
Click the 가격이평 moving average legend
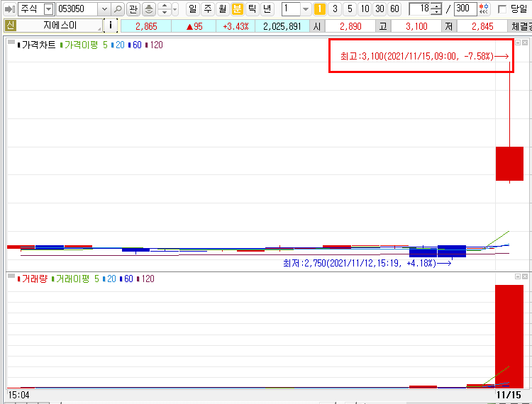[x=84, y=45]
